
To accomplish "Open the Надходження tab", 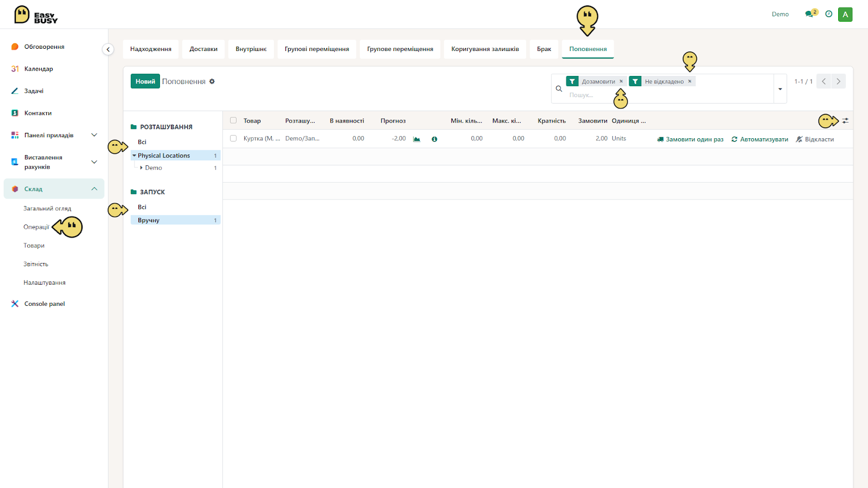I will click(x=151, y=49).
